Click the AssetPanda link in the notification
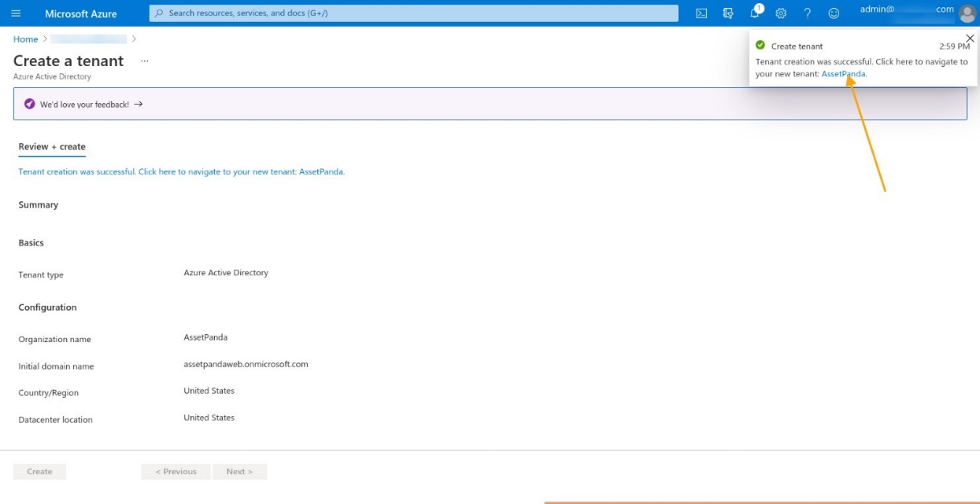The height and width of the screenshot is (504, 980). (843, 74)
